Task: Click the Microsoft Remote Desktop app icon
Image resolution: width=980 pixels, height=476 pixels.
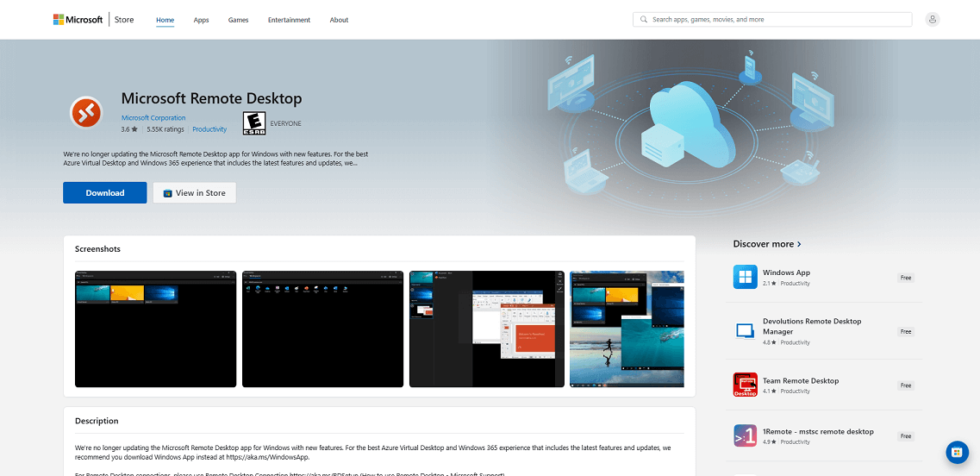Action: 85,113
